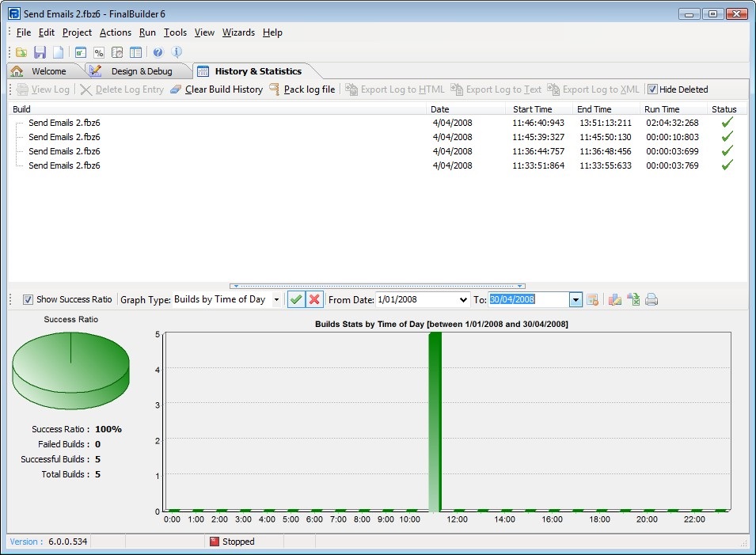Click the percent sign variables icon

pyautogui.click(x=99, y=52)
